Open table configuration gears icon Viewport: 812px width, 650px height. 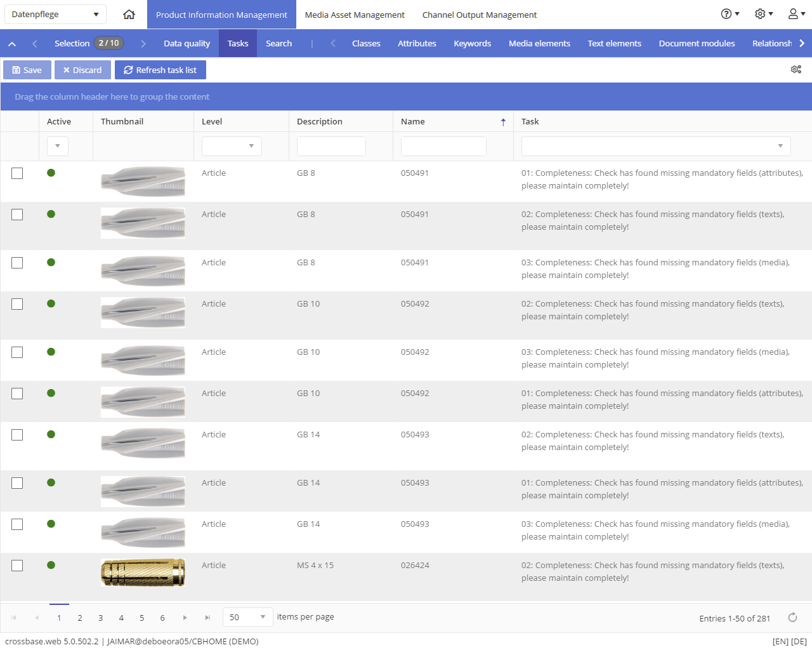tap(796, 69)
